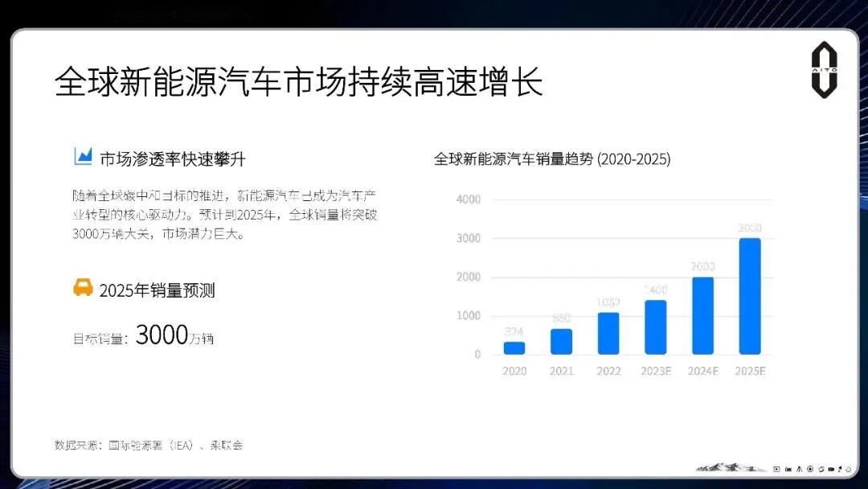
Task: Click the framed play-square icon in bottom icon row
Action: [x=776, y=468]
